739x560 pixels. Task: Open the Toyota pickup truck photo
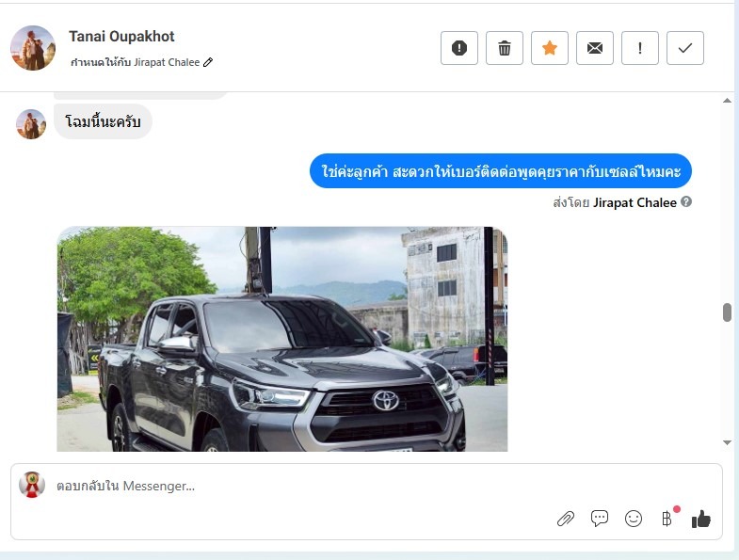pos(282,339)
